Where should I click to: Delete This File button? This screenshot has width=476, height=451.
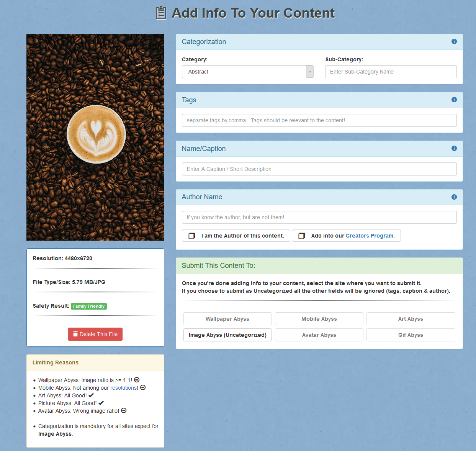click(x=95, y=334)
